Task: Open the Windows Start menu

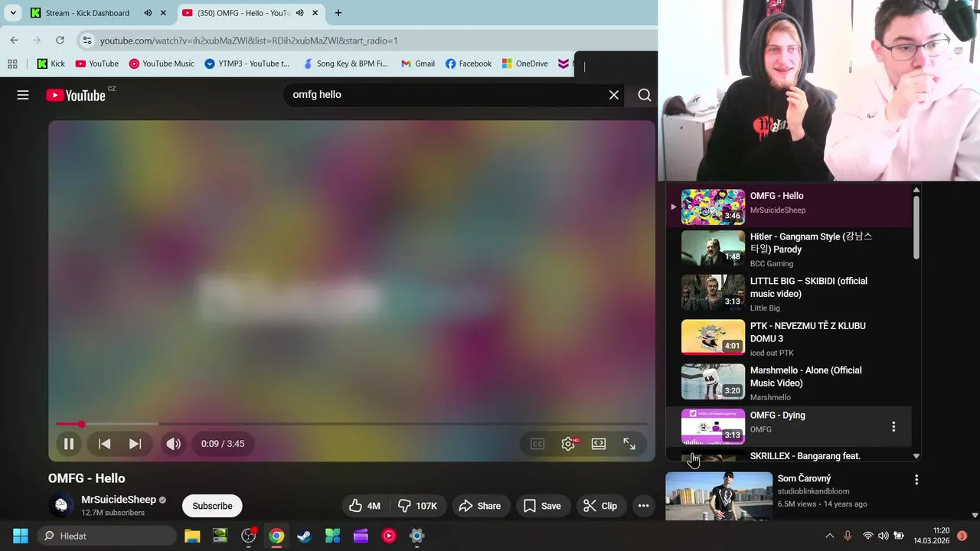Action: [x=21, y=536]
